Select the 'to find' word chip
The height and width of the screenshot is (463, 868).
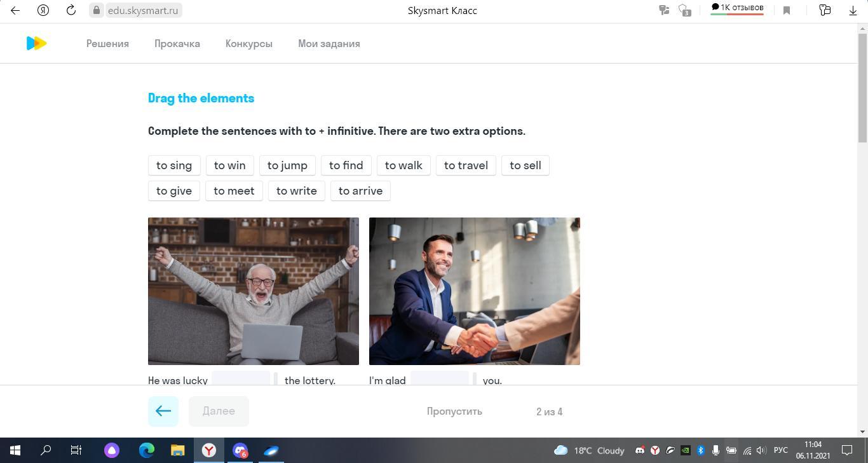(x=346, y=165)
